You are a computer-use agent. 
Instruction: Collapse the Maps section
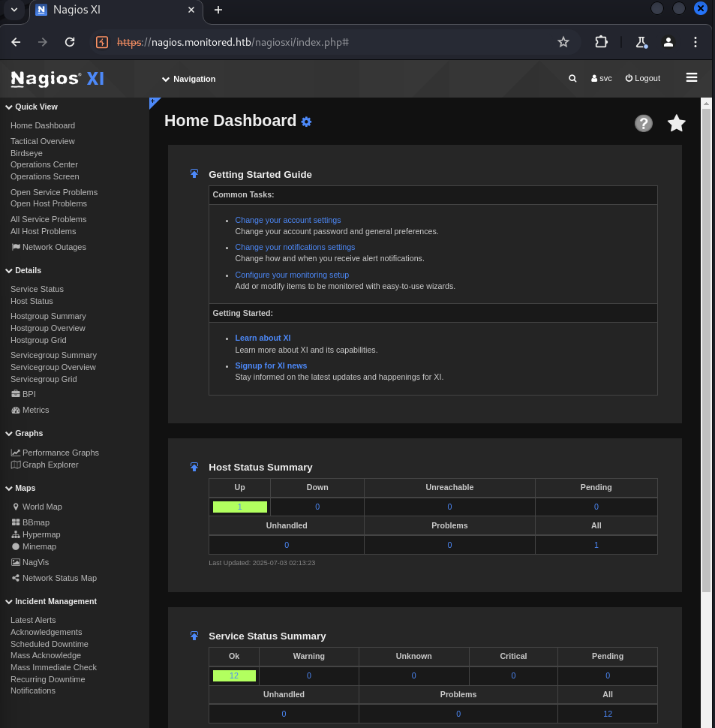click(20, 488)
